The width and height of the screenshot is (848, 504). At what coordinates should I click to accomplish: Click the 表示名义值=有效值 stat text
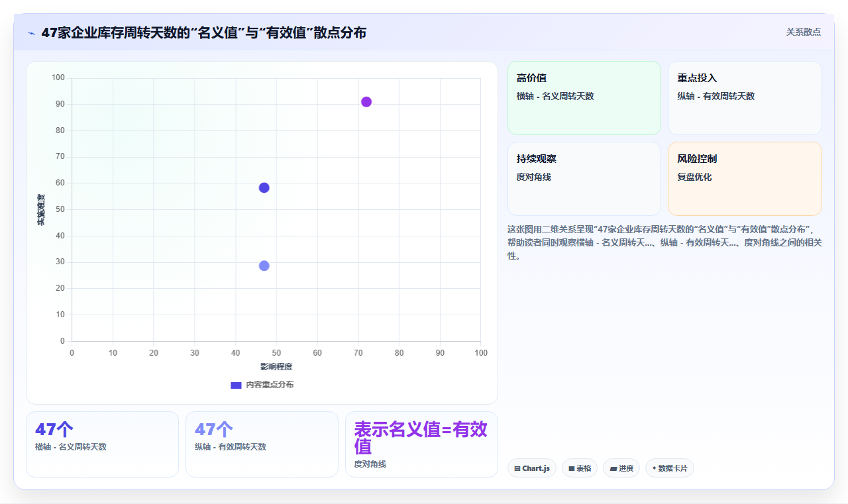tap(421, 438)
